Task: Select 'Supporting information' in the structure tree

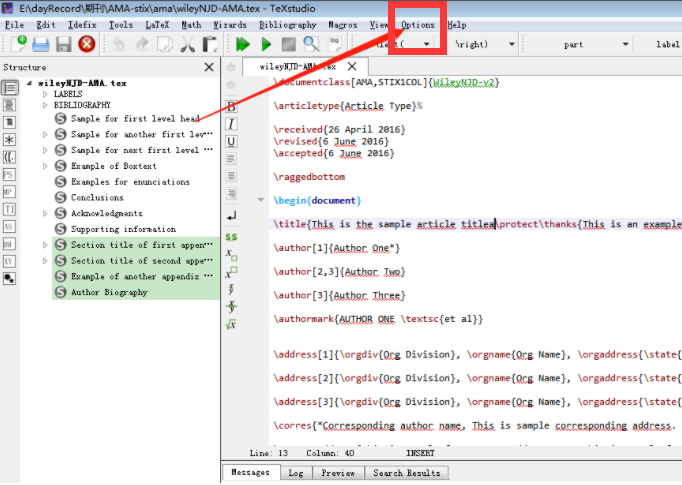Action: pyautogui.click(x=123, y=229)
